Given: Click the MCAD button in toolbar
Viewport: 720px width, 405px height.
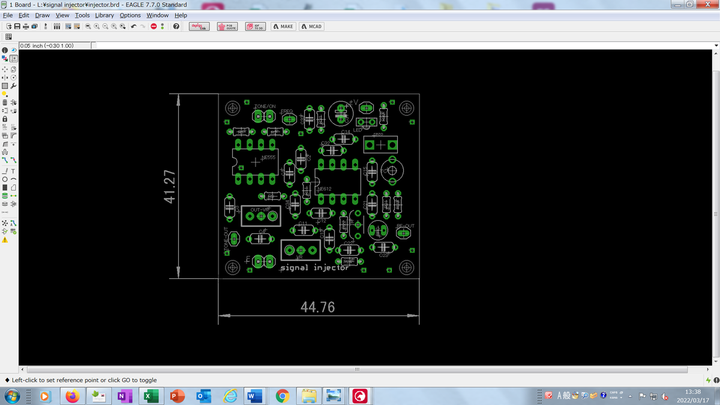Looking at the screenshot, I should [312, 27].
